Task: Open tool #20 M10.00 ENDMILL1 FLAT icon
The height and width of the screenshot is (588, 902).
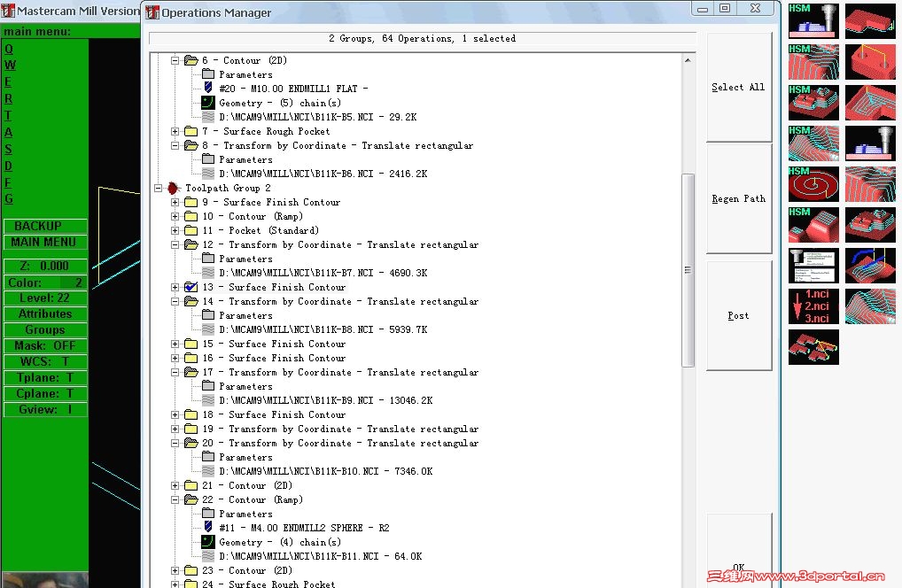Action: tap(208, 88)
